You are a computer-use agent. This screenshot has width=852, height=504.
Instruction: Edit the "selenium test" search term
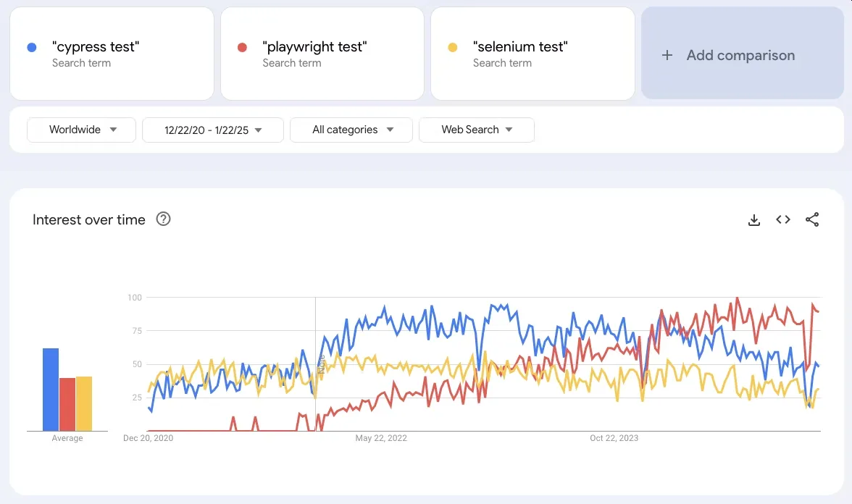532,54
